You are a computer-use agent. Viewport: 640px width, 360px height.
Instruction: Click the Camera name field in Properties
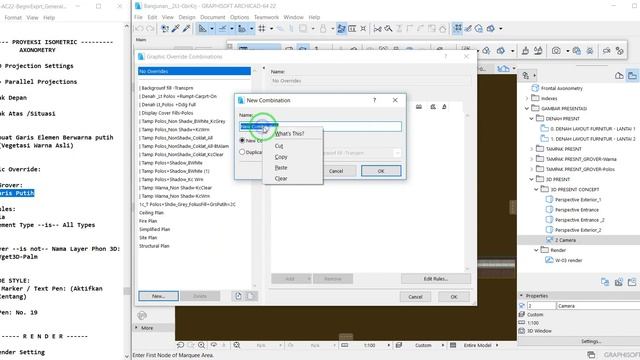[x=598, y=306]
